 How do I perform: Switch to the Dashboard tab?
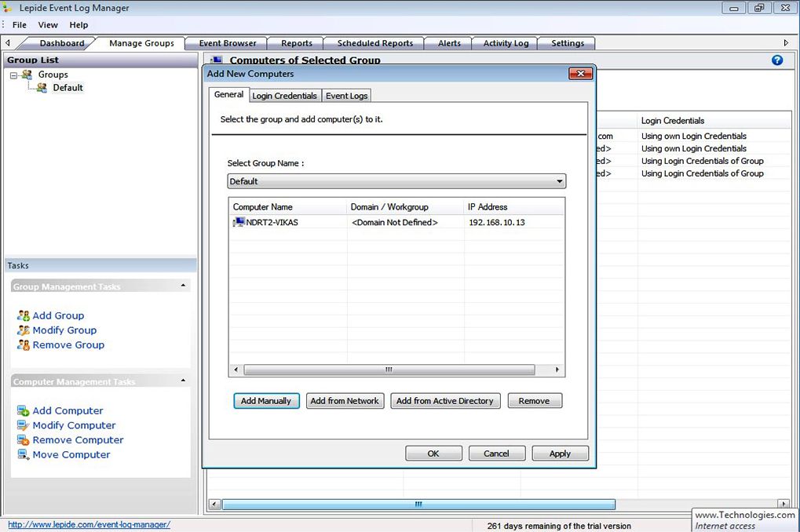62,43
